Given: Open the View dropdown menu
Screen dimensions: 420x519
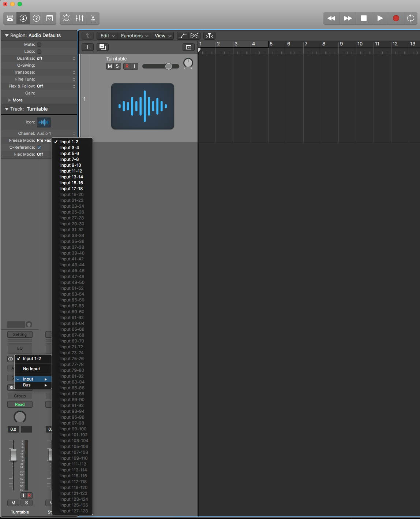Looking at the screenshot, I should click(163, 36).
